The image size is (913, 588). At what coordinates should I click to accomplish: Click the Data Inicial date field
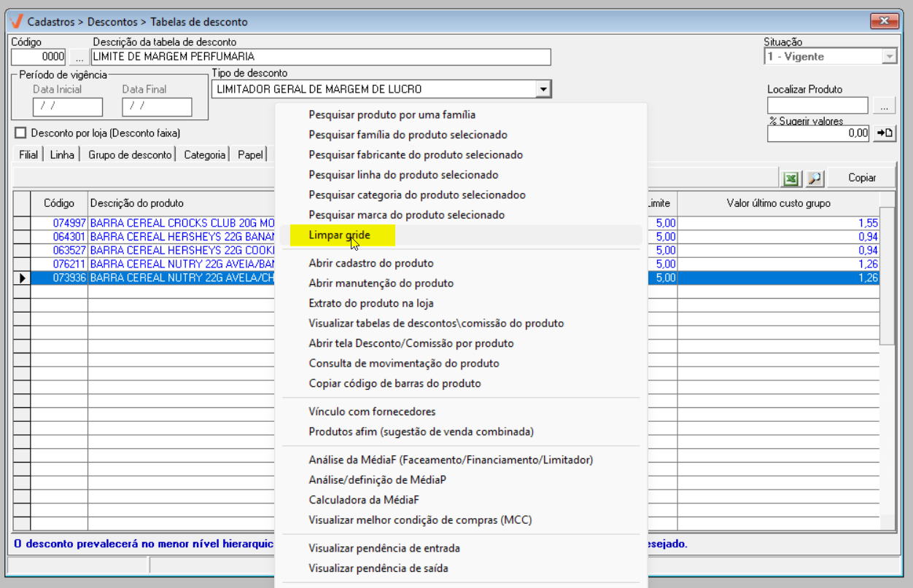click(x=68, y=106)
